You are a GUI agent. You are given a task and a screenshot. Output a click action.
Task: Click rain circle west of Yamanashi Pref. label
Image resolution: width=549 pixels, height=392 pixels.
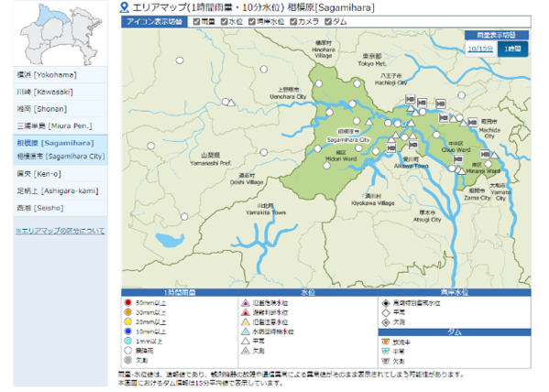click(151, 146)
